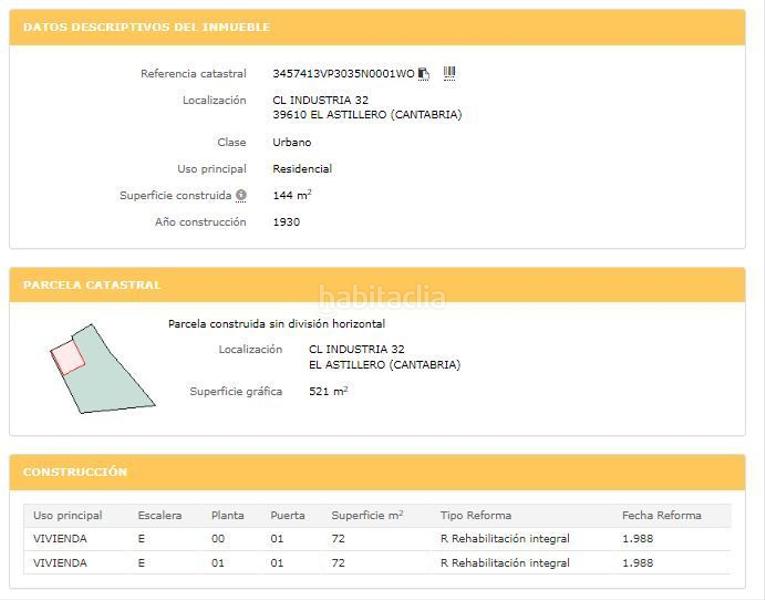
Task: Select cadastral reference 3457413VP3035N0001WO
Action: (x=343, y=74)
